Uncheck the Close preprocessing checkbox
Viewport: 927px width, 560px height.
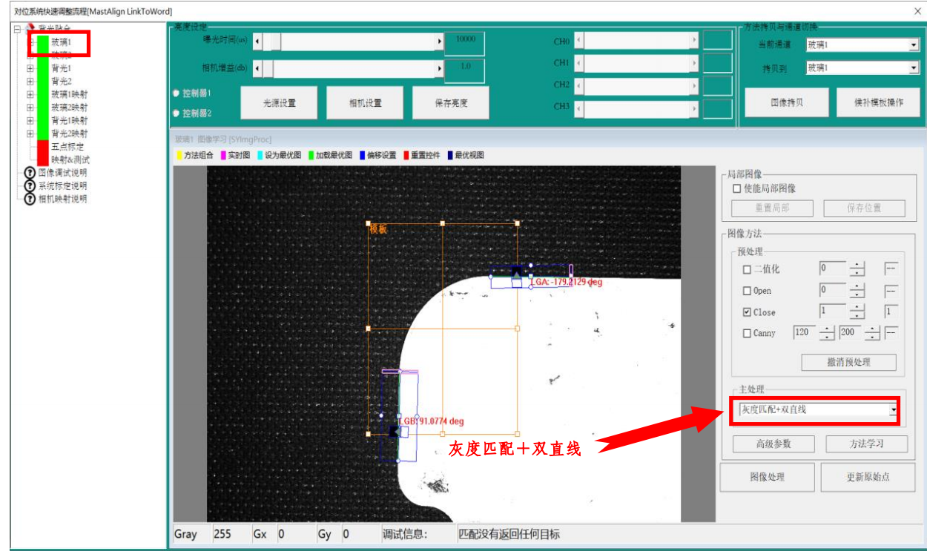[747, 312]
